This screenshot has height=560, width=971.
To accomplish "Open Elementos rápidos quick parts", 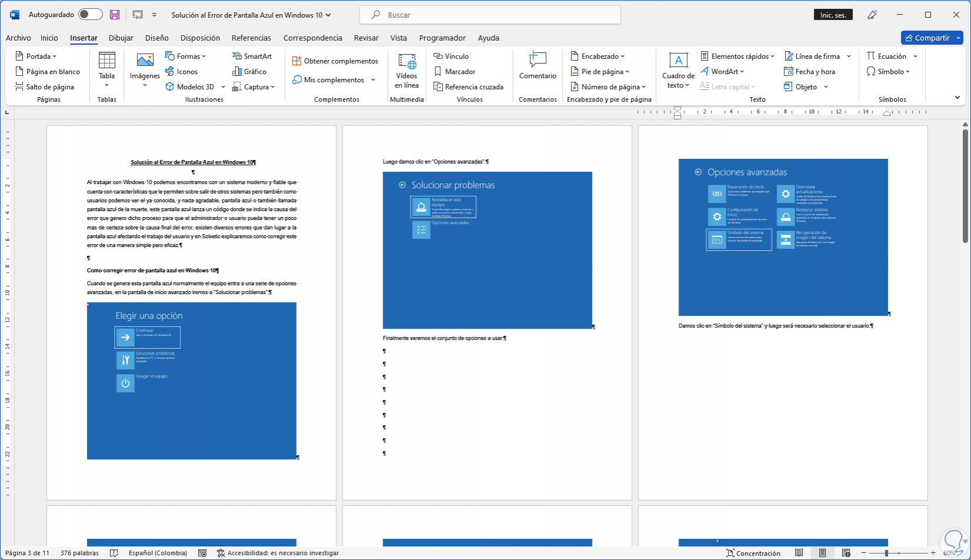I will point(738,56).
